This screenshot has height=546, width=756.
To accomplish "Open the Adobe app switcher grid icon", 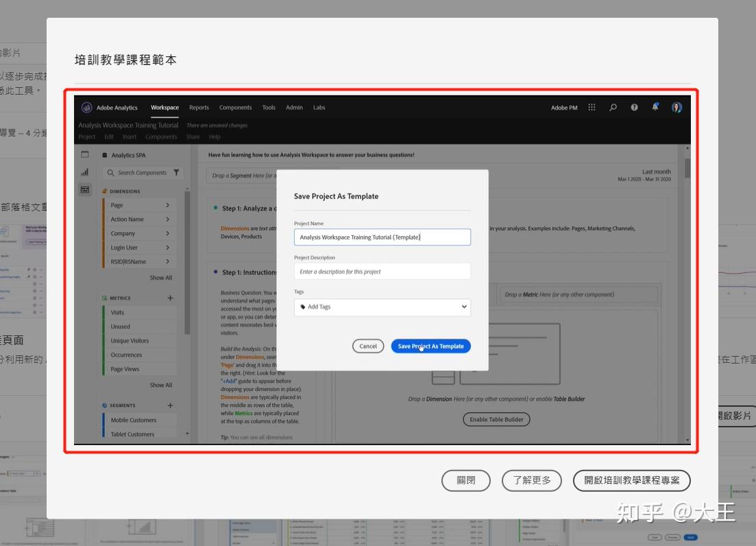I will point(592,107).
